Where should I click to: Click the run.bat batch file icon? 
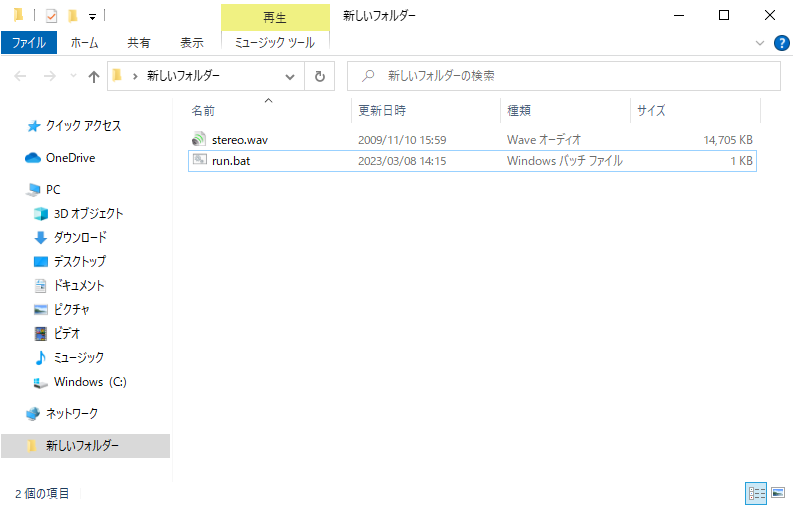pos(200,160)
